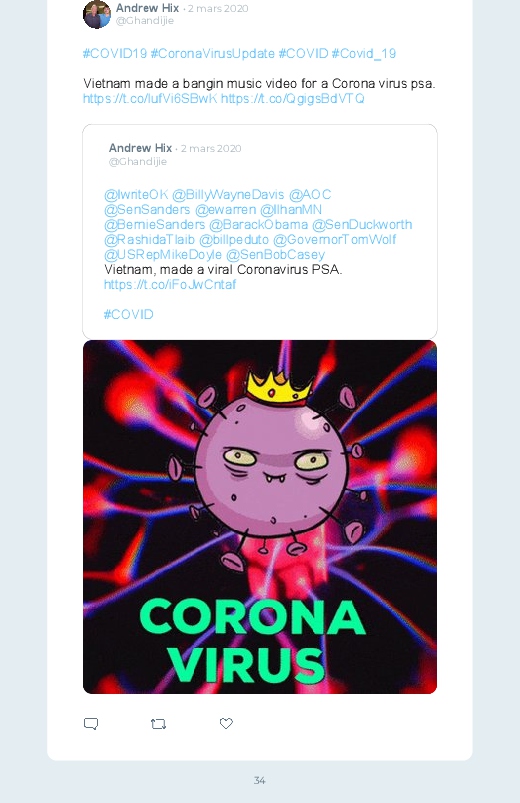This screenshot has width=520, height=803.
Task: Open the @GovernorTomWolf mention
Action: pyautogui.click(x=334, y=239)
